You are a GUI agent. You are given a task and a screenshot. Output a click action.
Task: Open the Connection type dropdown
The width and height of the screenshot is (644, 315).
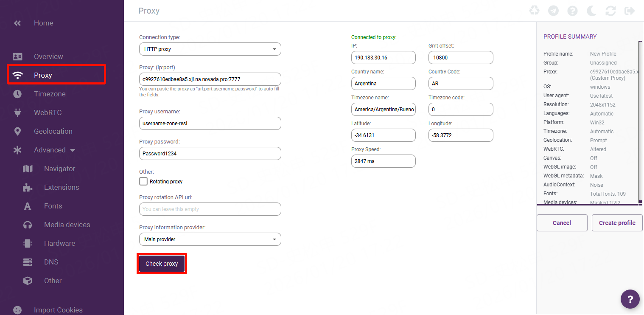[210, 49]
